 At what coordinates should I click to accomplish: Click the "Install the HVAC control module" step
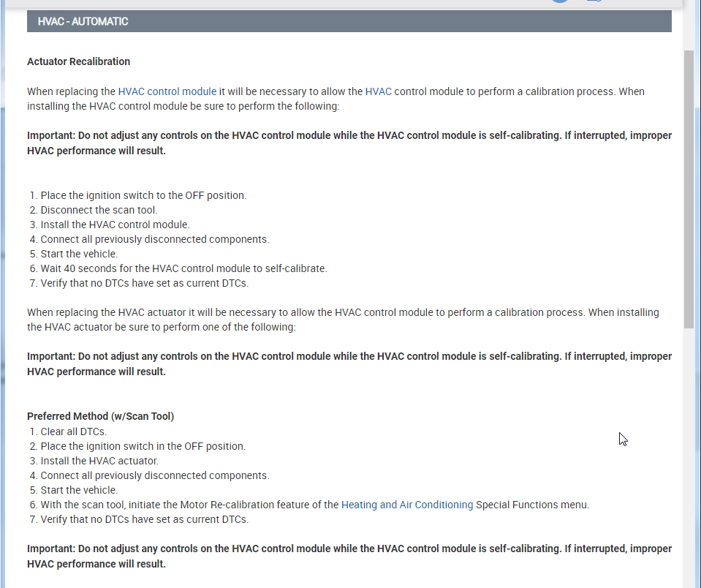point(115,225)
